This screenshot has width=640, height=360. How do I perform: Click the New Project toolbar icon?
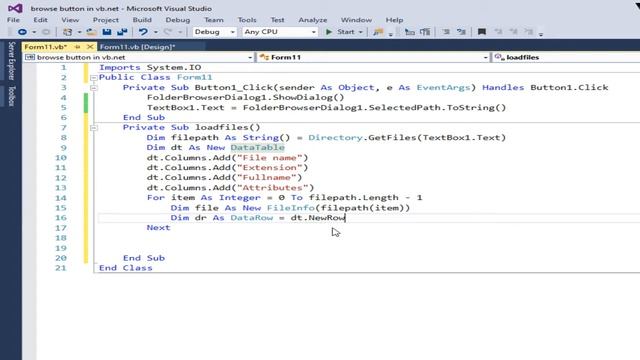pyautogui.click(x=67, y=32)
